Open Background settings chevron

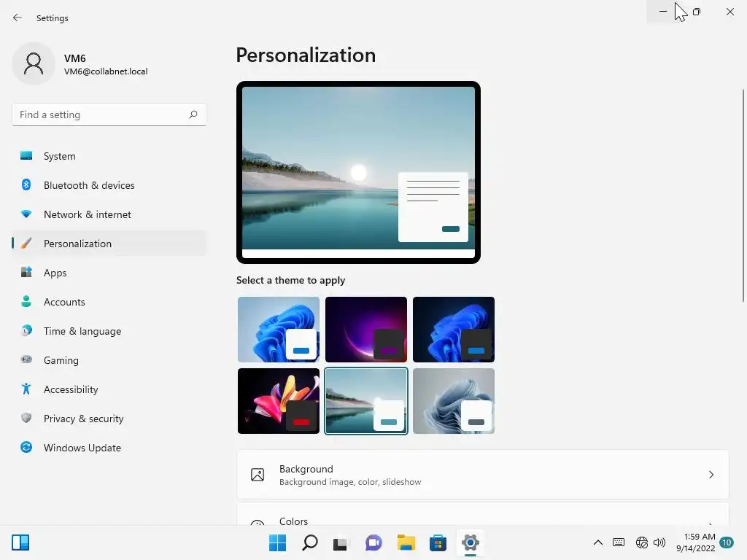(711, 475)
